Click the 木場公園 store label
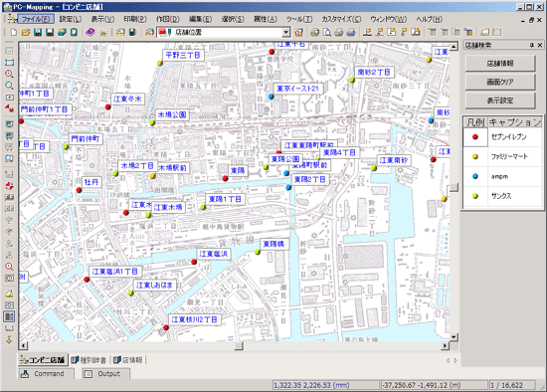 [x=172, y=114]
